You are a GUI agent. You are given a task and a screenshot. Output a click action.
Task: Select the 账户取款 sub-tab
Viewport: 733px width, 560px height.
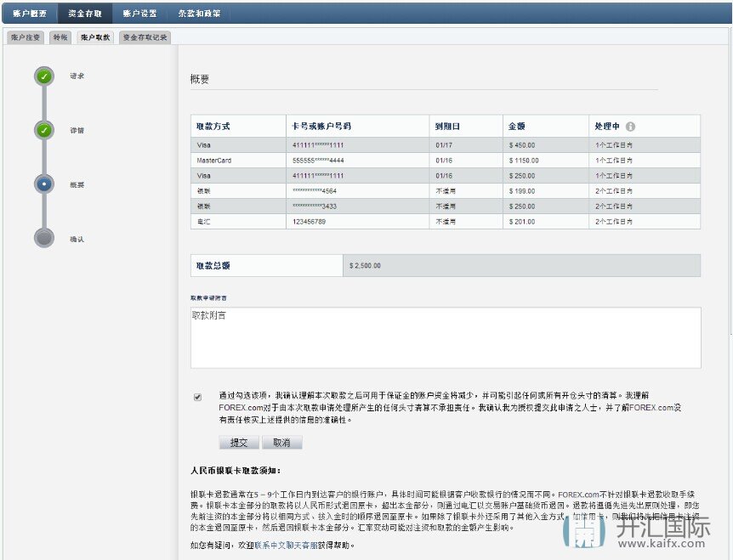point(95,37)
